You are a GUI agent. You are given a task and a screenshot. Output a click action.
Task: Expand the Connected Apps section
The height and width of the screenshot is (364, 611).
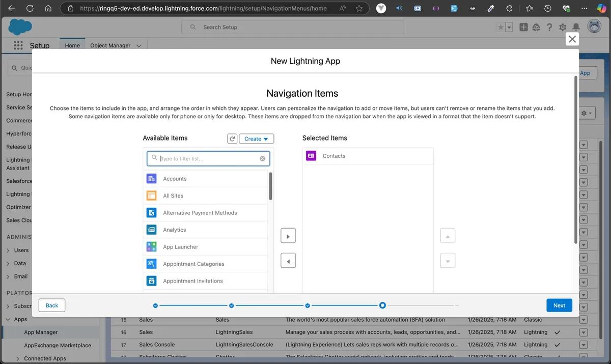point(18,358)
